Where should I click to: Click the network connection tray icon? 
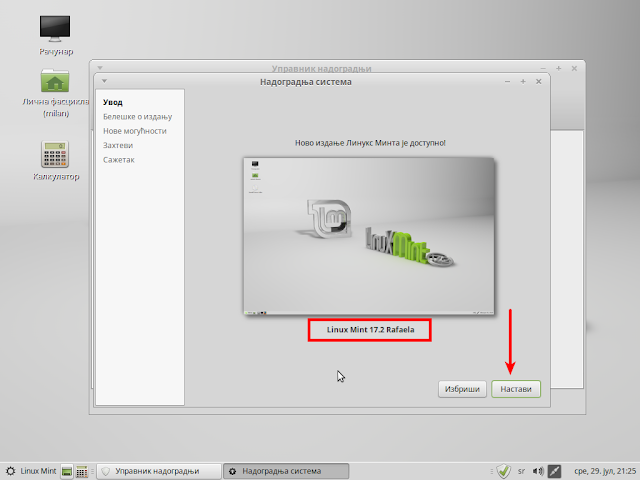coord(554,471)
